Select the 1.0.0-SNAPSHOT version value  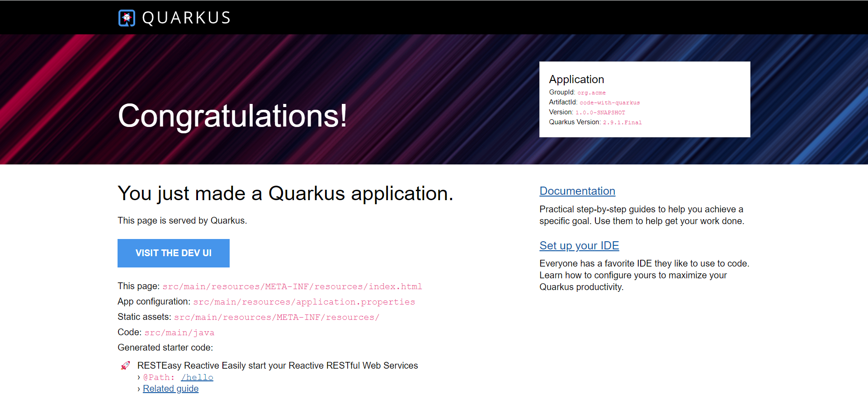coord(600,112)
